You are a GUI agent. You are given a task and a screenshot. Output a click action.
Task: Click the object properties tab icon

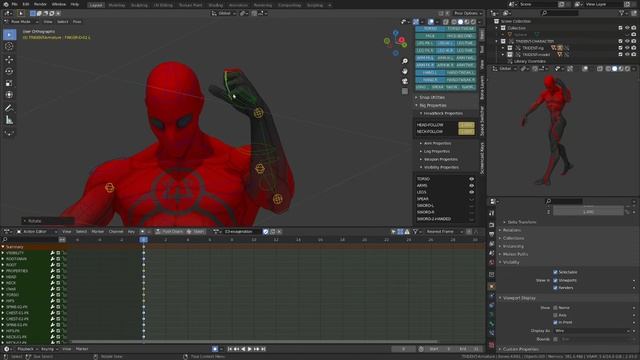tap(491, 287)
